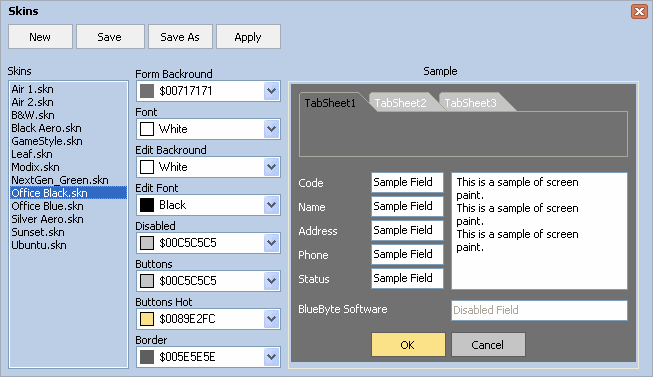Click the Edit Font black color swatch
This screenshot has height=377, width=653.
tap(147, 205)
